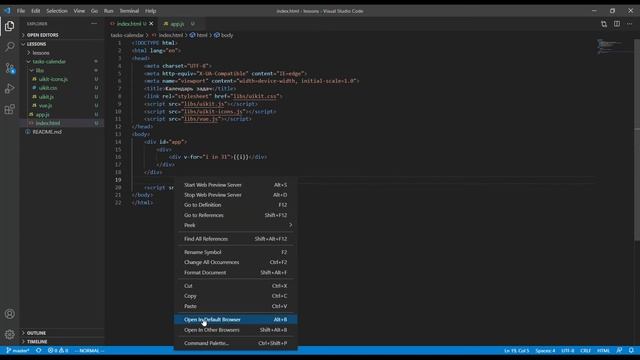
Task: Open the Terminal menu
Action: (x=129, y=11)
